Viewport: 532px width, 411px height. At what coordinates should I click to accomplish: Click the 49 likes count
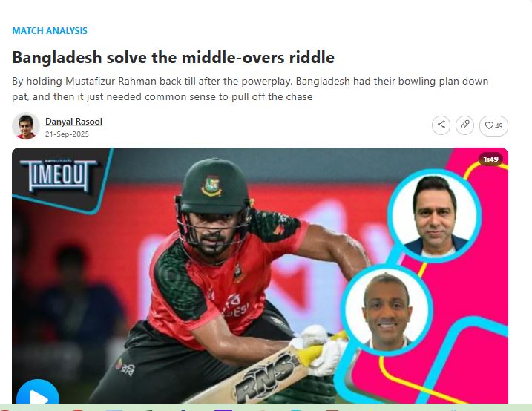[x=499, y=126]
